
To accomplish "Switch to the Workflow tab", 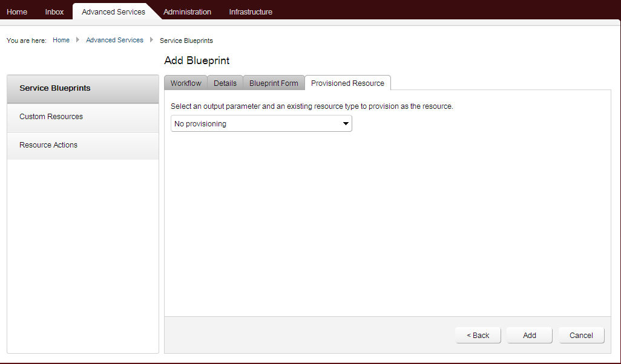I will 185,83.
